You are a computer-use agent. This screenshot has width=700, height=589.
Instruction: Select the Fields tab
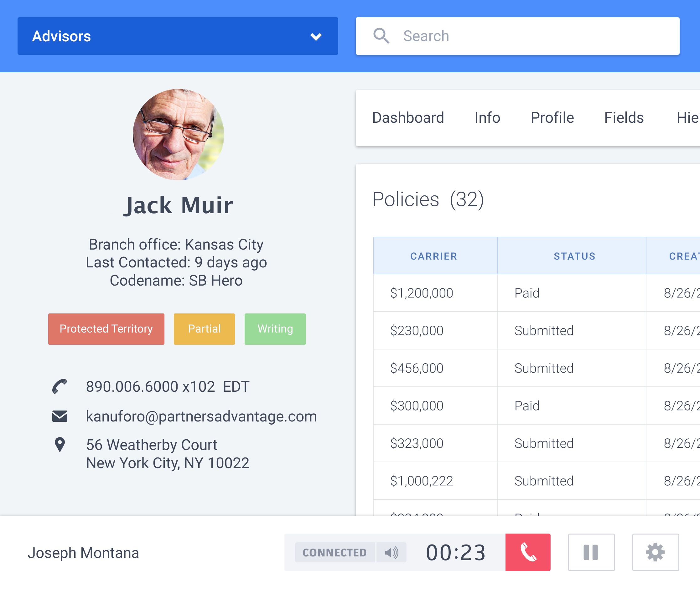point(624,117)
